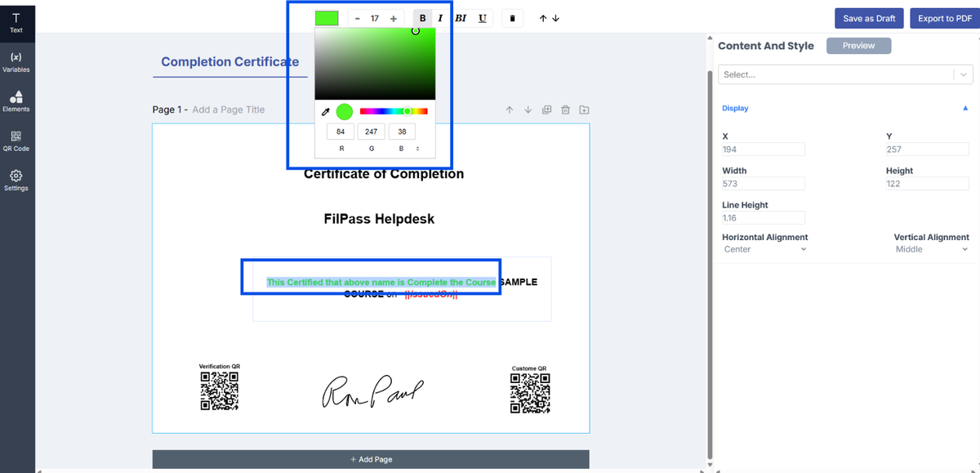Pick a shade in the color saturation area
Viewport: 980px width, 473px height.
pos(375,65)
